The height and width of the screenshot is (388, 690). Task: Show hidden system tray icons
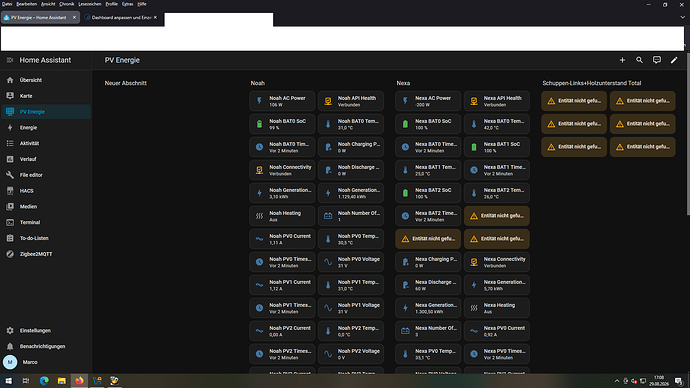(617, 381)
